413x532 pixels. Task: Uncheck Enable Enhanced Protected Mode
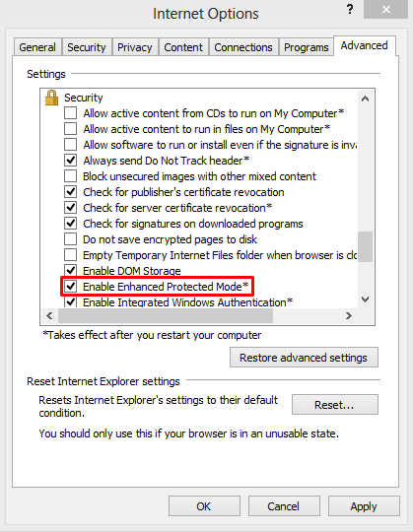point(71,287)
